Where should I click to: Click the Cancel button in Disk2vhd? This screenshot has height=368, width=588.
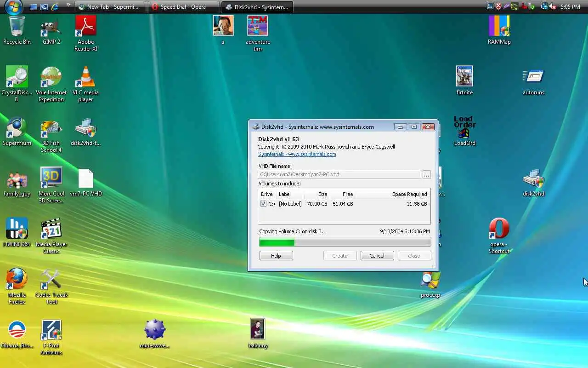(377, 256)
